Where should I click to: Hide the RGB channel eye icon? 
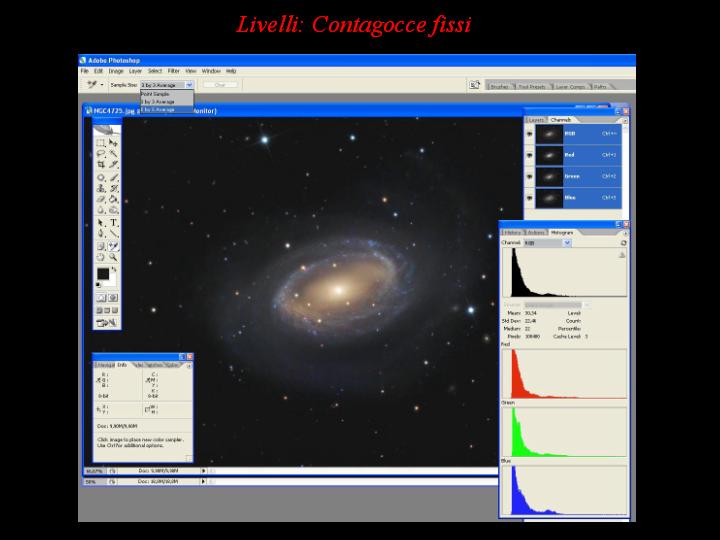tap(529, 134)
